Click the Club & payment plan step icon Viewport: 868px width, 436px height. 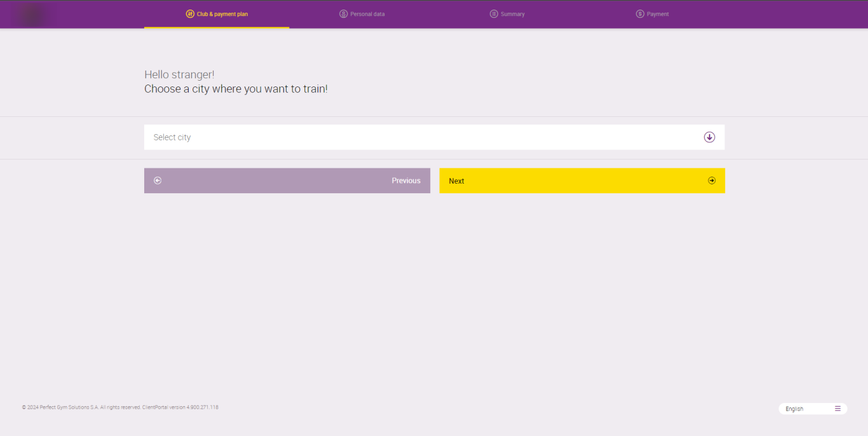tap(190, 14)
